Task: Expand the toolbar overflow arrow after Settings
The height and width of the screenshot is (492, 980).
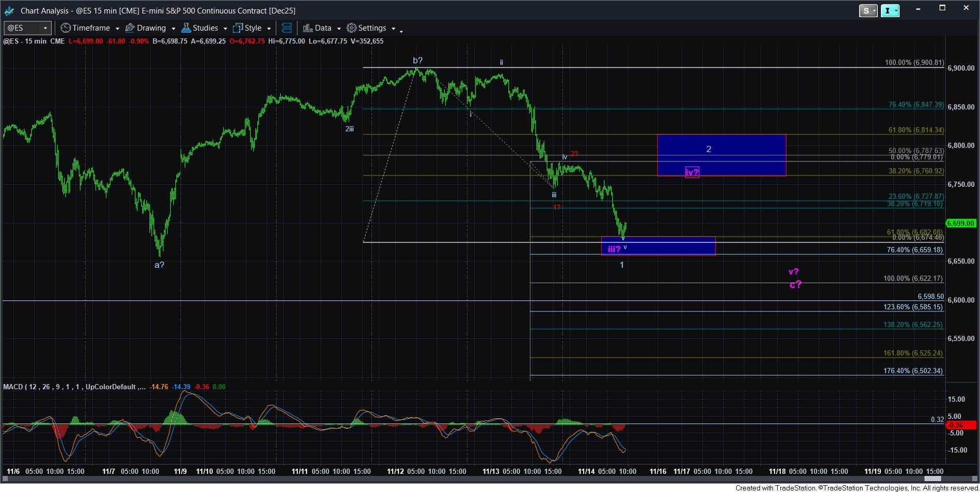Action: pyautogui.click(x=401, y=31)
